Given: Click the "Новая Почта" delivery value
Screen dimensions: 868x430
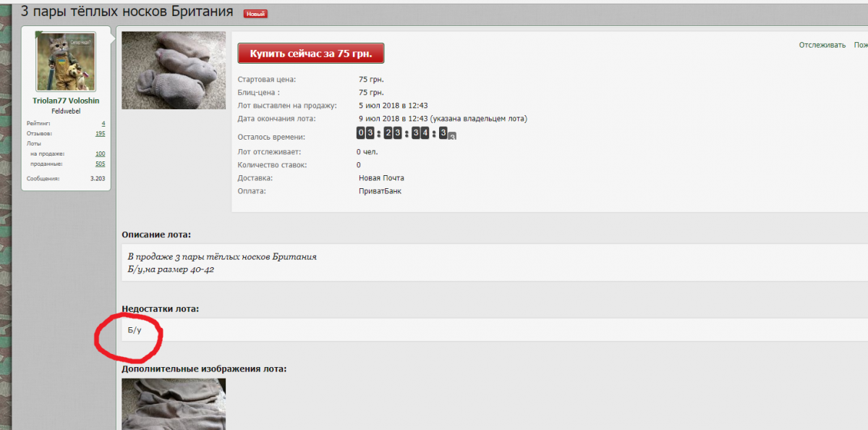Looking at the screenshot, I should (381, 178).
